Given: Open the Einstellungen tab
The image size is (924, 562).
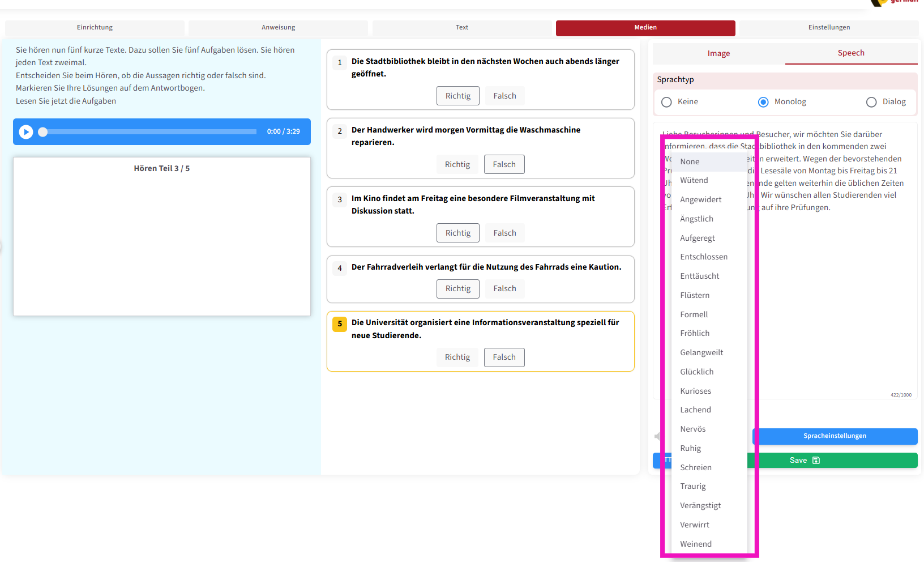Looking at the screenshot, I should point(829,27).
